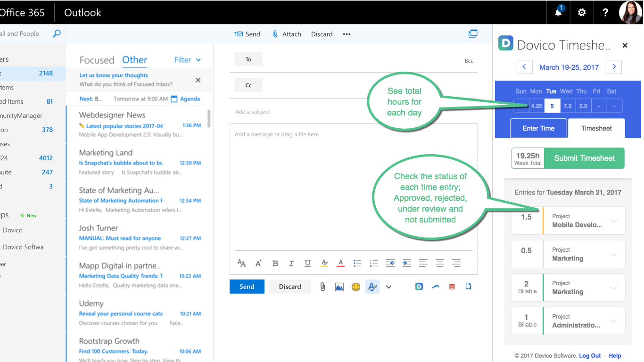644x362 pixels.
Task: Open the Agenda calendar link
Action: click(185, 99)
